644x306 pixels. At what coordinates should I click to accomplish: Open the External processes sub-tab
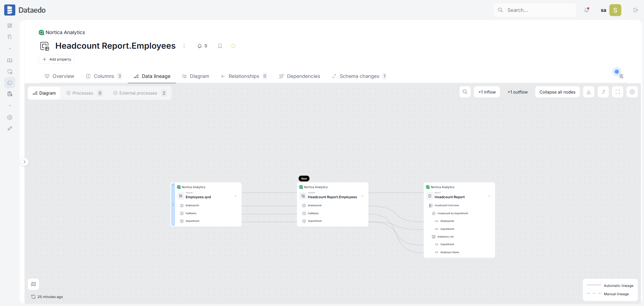click(x=140, y=93)
